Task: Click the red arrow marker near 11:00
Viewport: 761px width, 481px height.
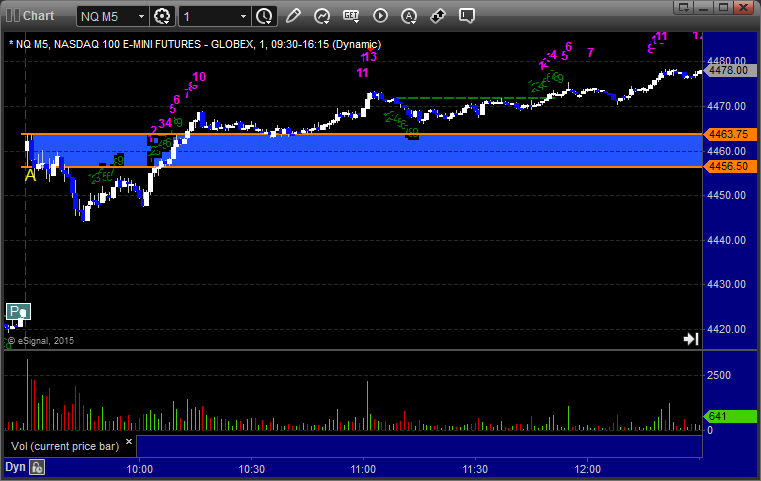Action: pyautogui.click(x=370, y=49)
